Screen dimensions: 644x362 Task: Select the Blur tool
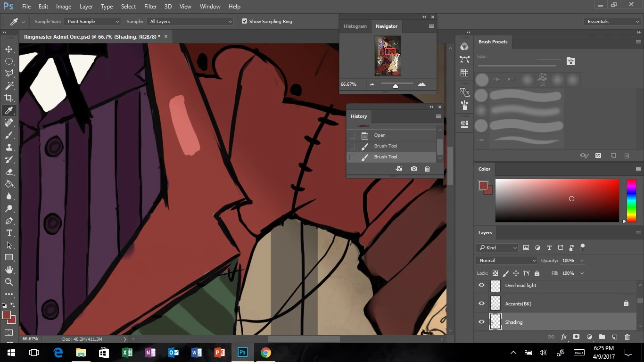(9, 196)
